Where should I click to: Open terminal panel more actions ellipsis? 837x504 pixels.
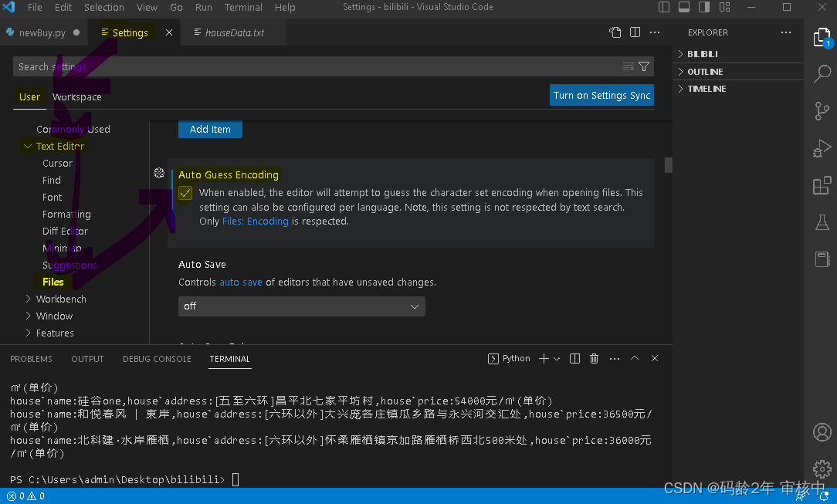click(615, 359)
